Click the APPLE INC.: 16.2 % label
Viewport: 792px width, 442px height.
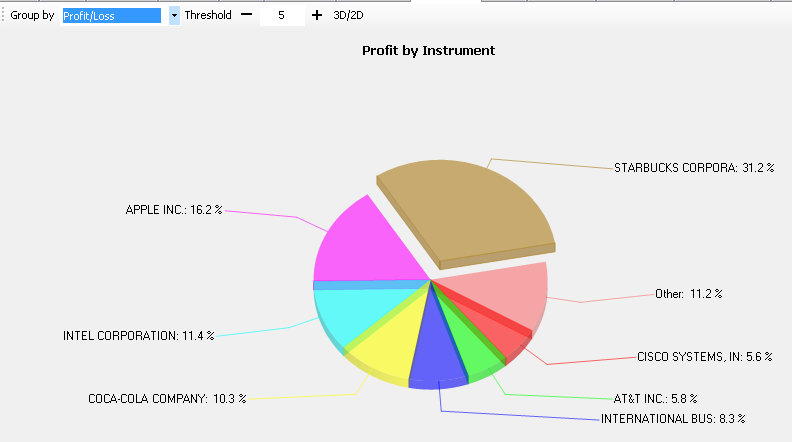point(173,211)
